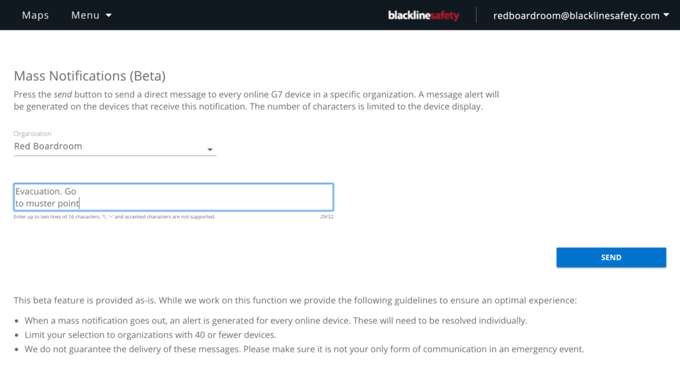Click the guideline about resolving alerts individually
Image resolution: width=680 pixels, height=379 pixels.
pos(276,321)
